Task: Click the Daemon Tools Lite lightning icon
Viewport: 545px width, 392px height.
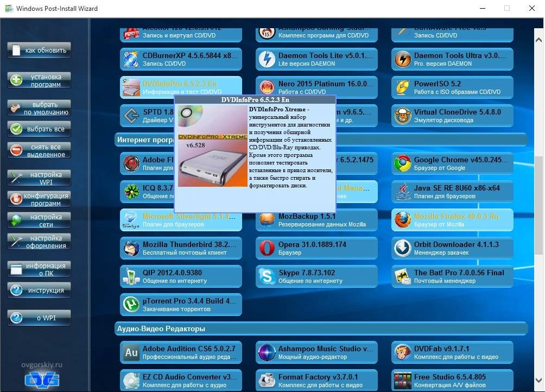Action: point(267,59)
